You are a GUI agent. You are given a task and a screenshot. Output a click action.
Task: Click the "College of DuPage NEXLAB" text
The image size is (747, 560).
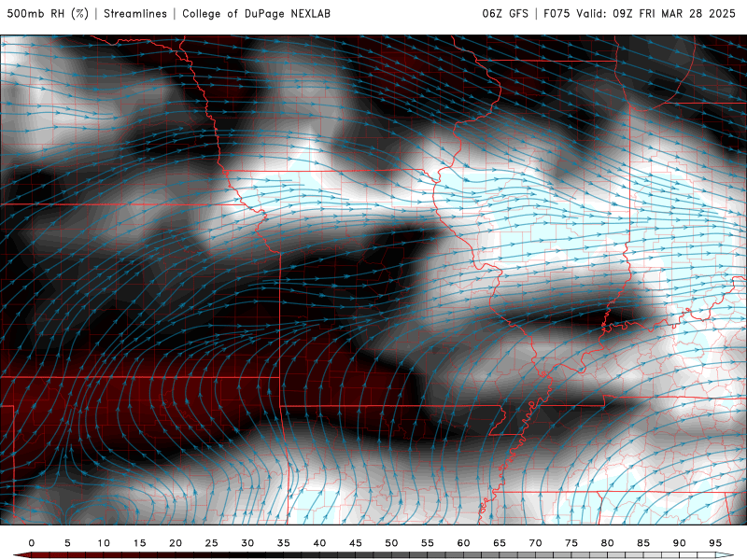256,13
